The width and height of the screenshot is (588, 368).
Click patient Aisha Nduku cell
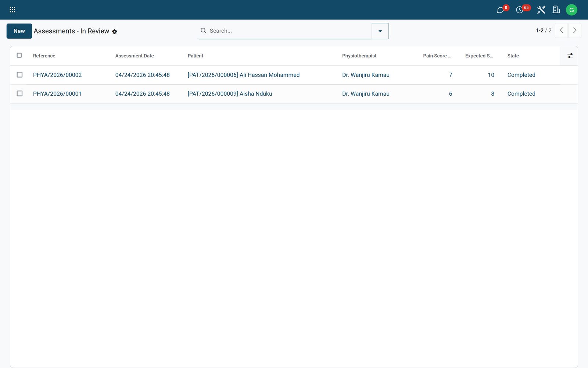point(230,94)
